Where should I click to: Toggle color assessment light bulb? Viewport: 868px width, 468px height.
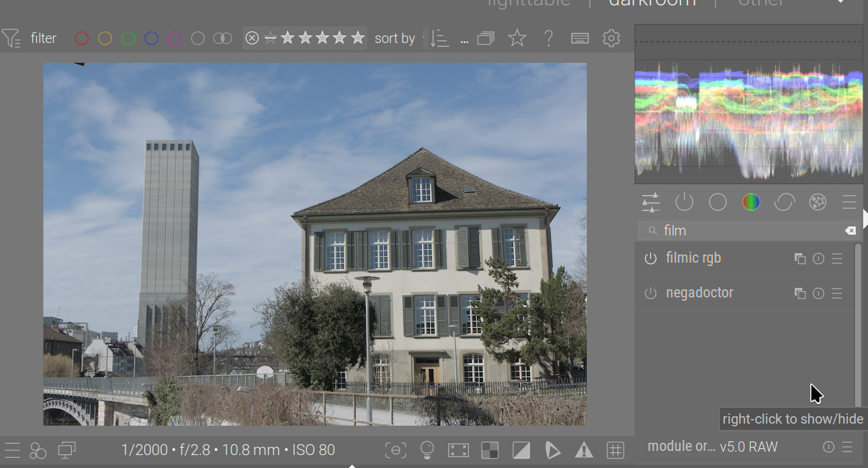tap(427, 450)
